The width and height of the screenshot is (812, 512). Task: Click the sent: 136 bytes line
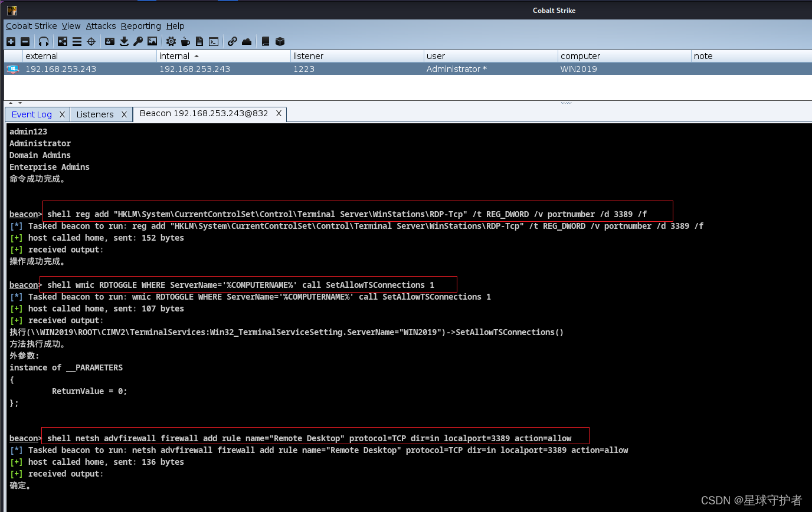[97, 462]
